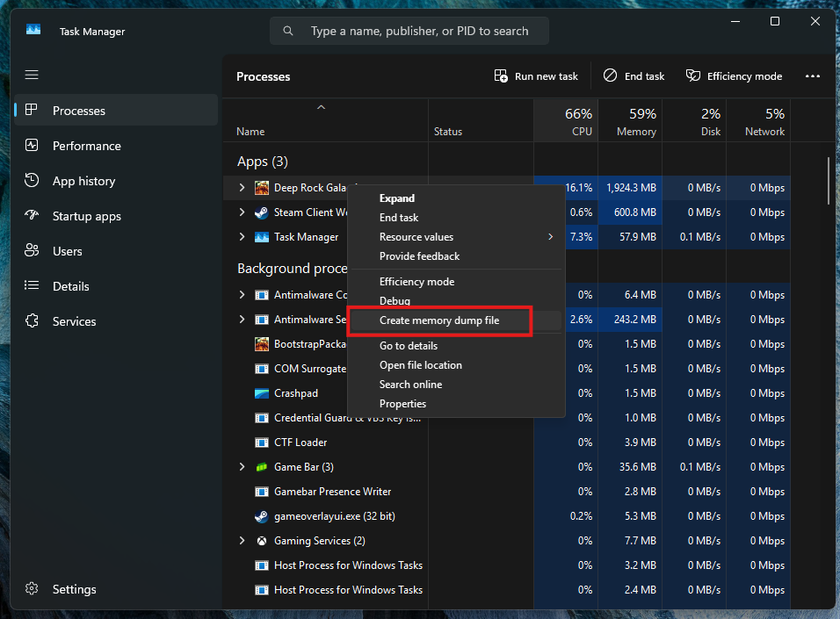Expand the Gaming Services (2) group

coord(243,541)
